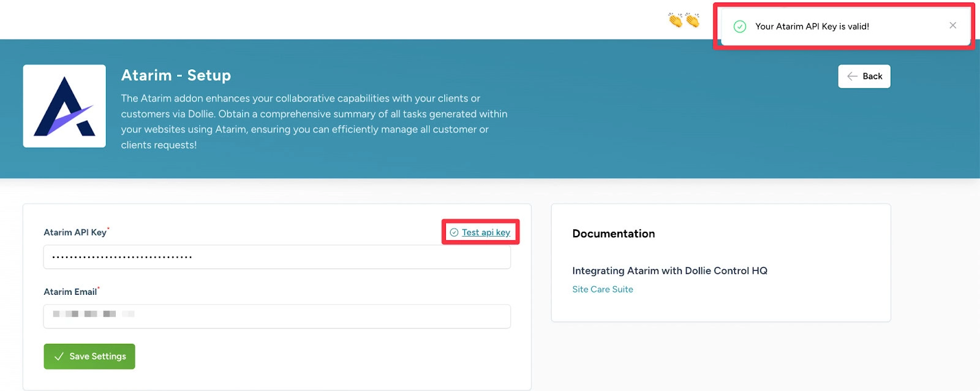Image resolution: width=980 pixels, height=391 pixels.
Task: Dismiss the API key valid notification
Action: point(952,26)
